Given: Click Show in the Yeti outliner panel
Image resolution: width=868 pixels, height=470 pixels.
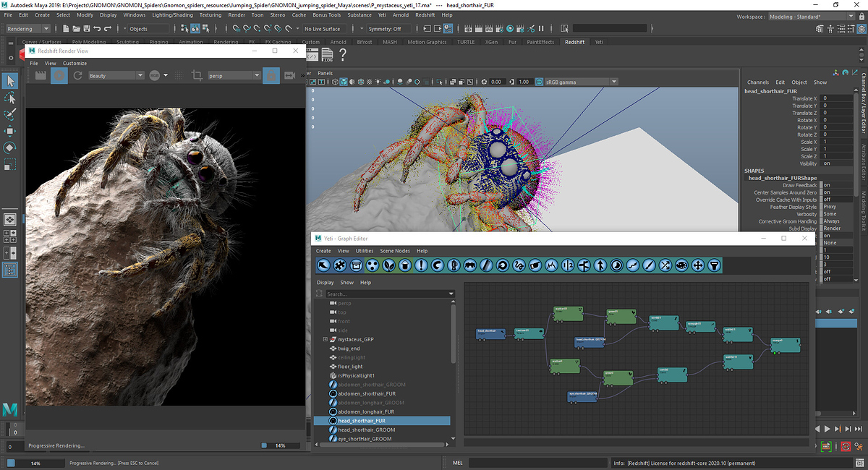Looking at the screenshot, I should click(x=347, y=282).
